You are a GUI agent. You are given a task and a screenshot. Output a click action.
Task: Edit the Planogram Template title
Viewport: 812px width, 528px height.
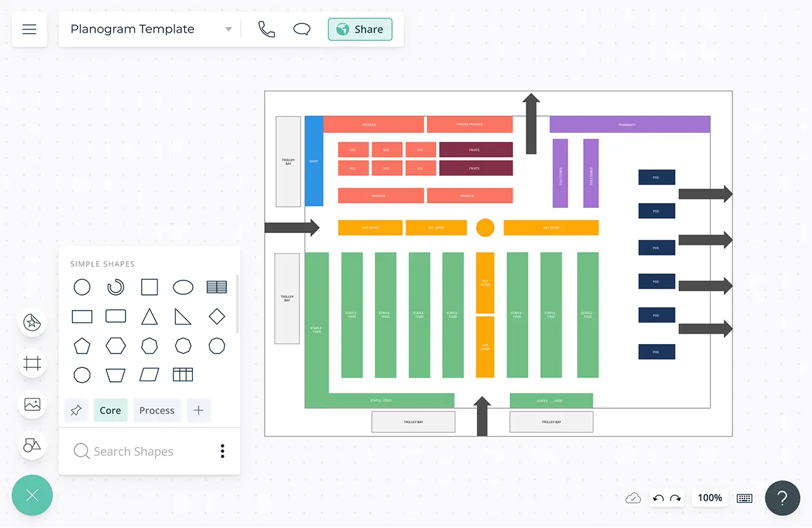[x=132, y=29]
